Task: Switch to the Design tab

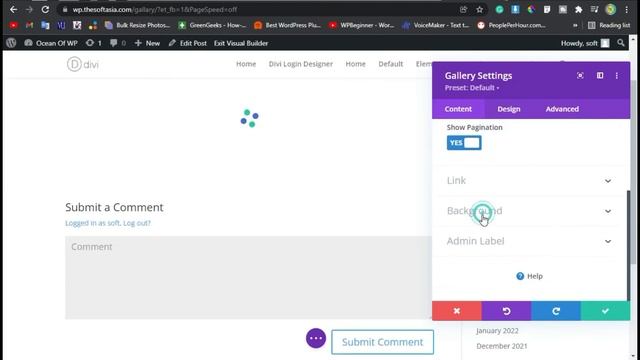Action: (x=509, y=109)
